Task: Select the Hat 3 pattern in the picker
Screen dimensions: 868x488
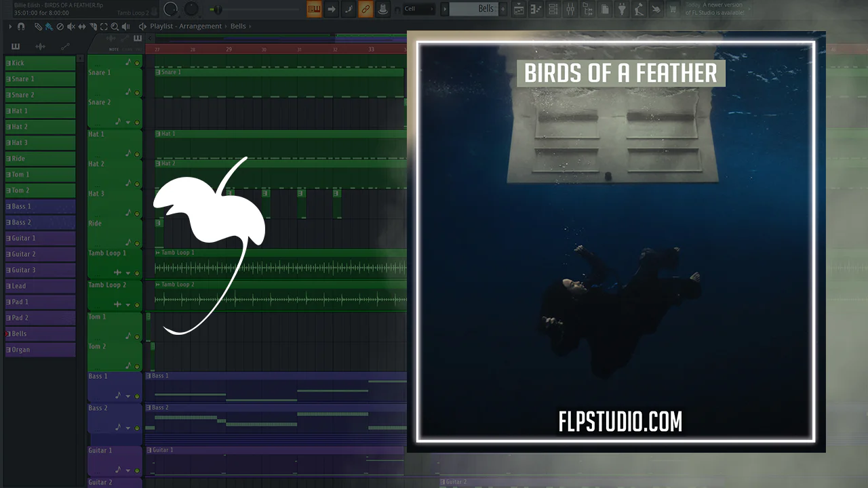Action: click(x=40, y=143)
